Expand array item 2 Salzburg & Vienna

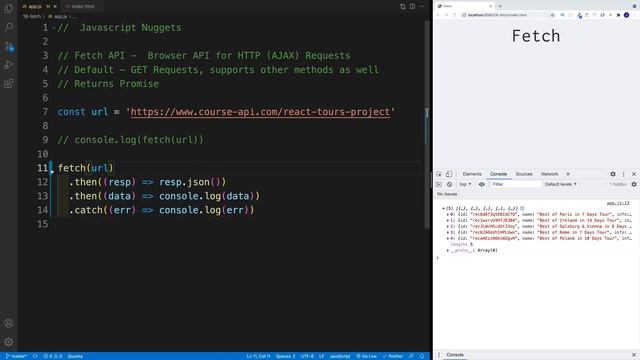click(448, 226)
